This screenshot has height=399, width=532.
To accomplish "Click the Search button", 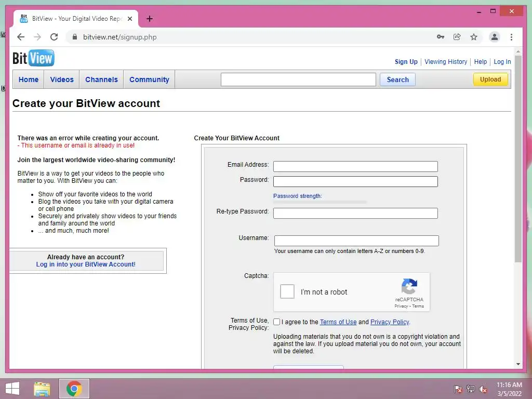I will [x=397, y=79].
